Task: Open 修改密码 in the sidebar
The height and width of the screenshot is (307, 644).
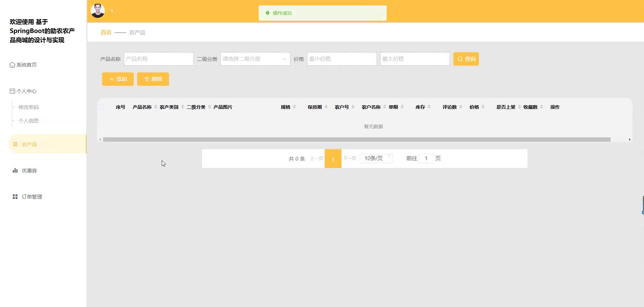Action: (29, 107)
